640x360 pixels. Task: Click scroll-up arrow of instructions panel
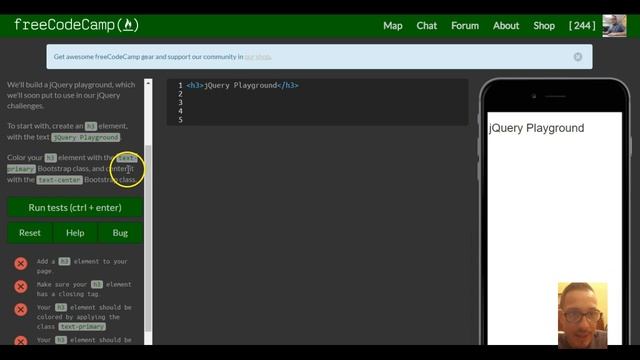tap(148, 83)
